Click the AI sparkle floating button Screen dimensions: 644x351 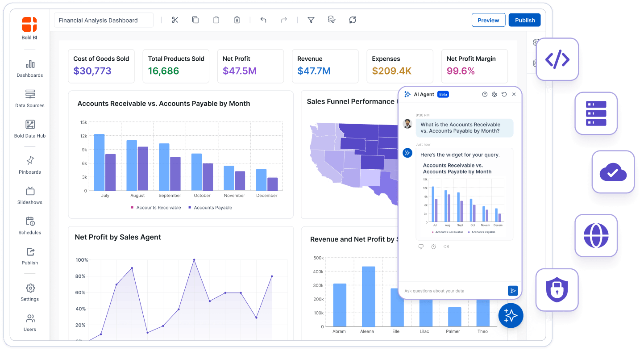point(511,315)
